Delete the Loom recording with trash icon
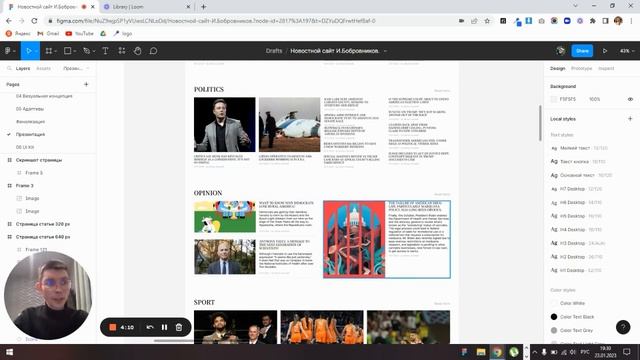640x360 pixels. pos(179,327)
